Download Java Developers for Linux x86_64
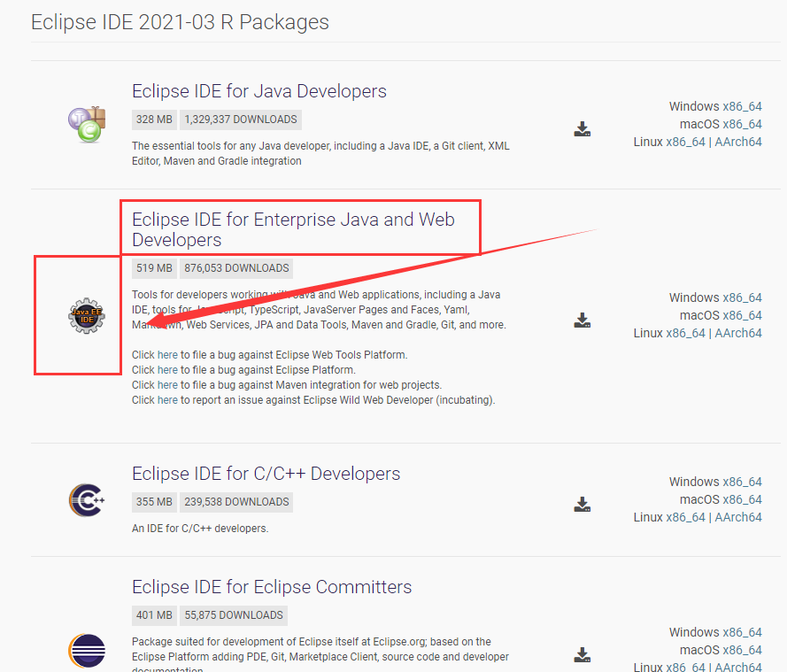The height and width of the screenshot is (672, 787). click(x=685, y=142)
